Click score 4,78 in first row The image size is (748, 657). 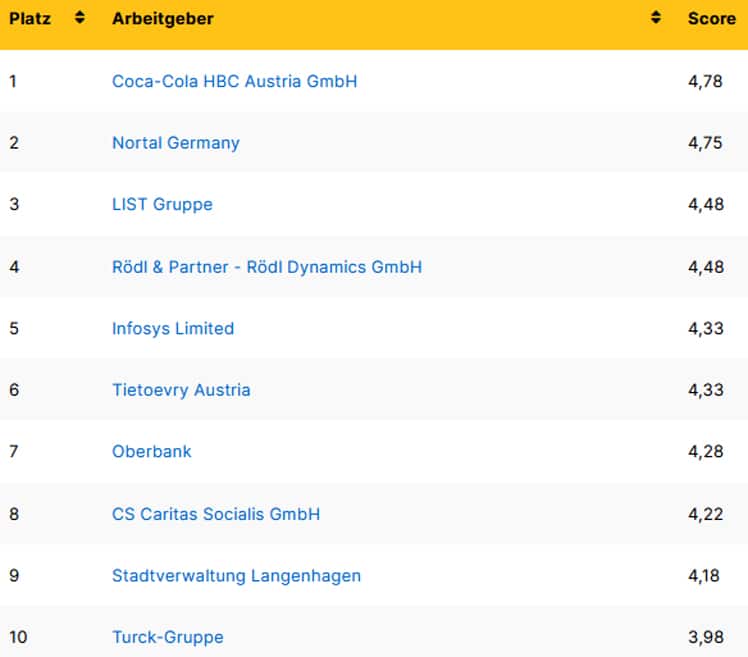click(x=705, y=81)
